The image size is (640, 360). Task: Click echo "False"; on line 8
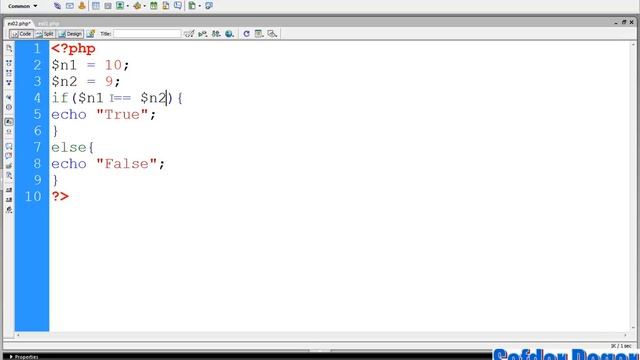108,164
